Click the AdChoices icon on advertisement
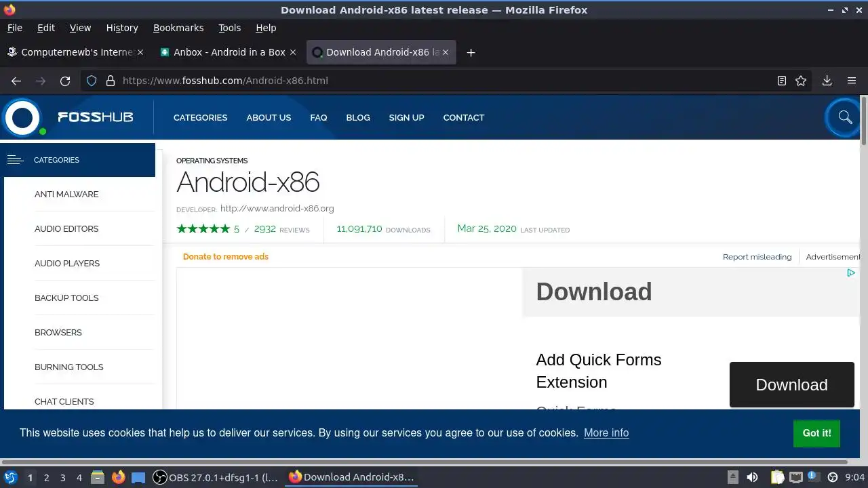Image resolution: width=868 pixels, height=488 pixels. 851,272
